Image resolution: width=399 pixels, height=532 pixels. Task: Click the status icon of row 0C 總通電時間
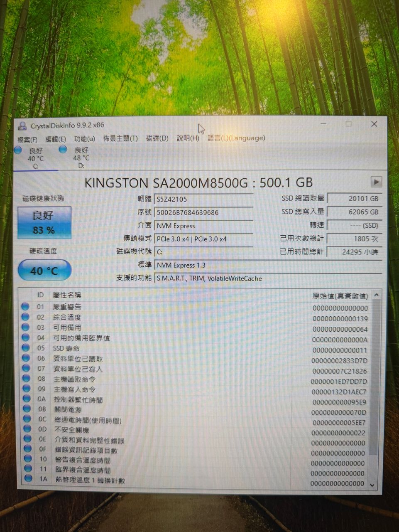(27, 419)
